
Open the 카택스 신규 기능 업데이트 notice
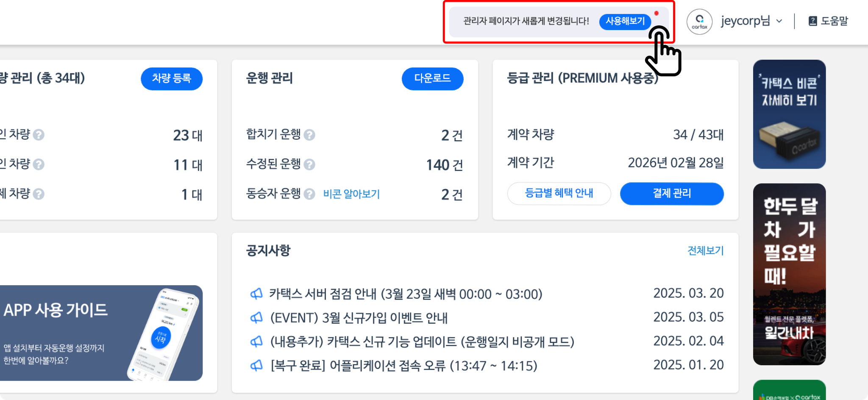[422, 342]
